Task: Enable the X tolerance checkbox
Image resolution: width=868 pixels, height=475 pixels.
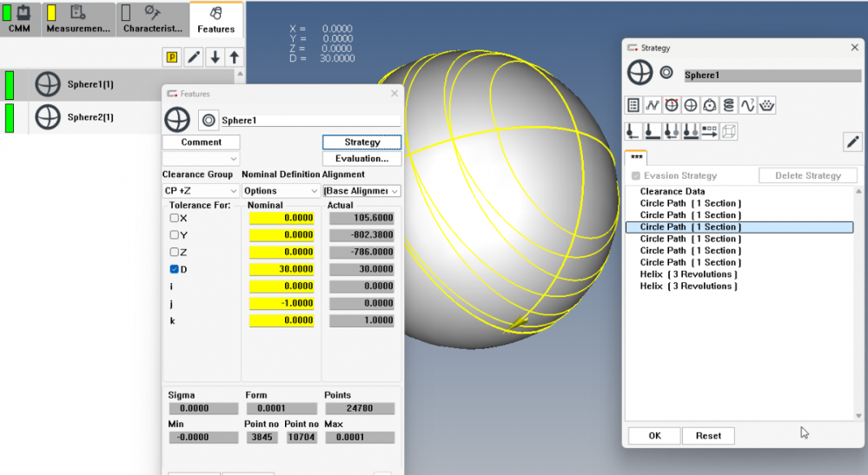Action: [x=175, y=218]
